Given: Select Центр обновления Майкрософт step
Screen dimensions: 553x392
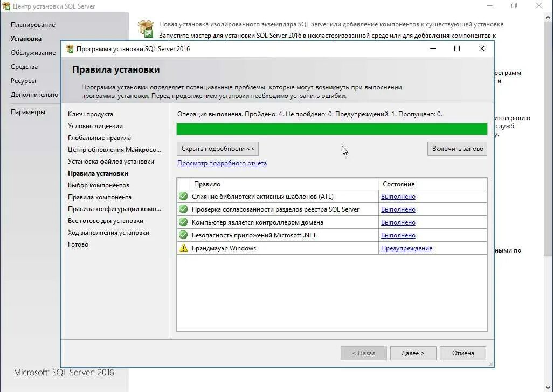Looking at the screenshot, I should (114, 150).
